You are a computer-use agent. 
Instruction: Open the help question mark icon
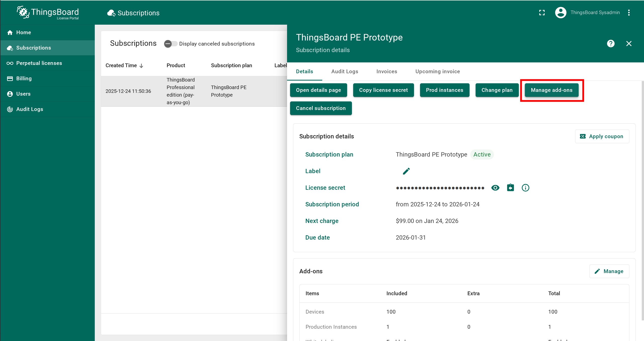coord(611,44)
